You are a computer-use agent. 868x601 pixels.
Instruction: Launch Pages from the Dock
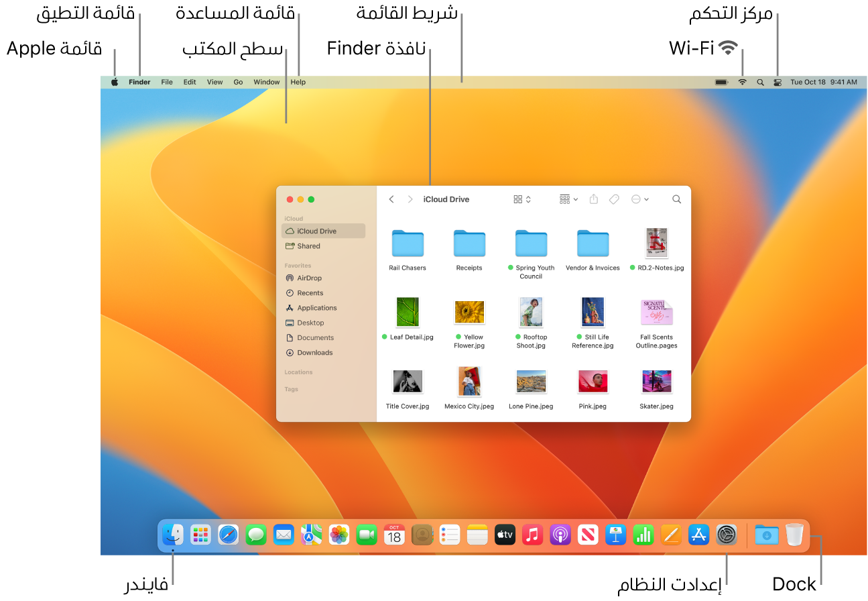point(671,535)
